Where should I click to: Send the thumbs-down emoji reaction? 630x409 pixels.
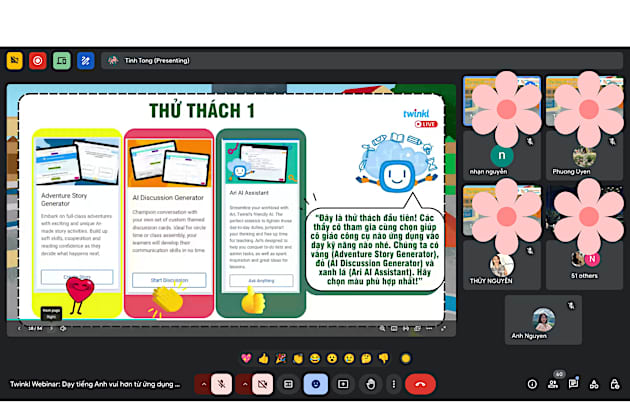pyautogui.click(x=382, y=357)
